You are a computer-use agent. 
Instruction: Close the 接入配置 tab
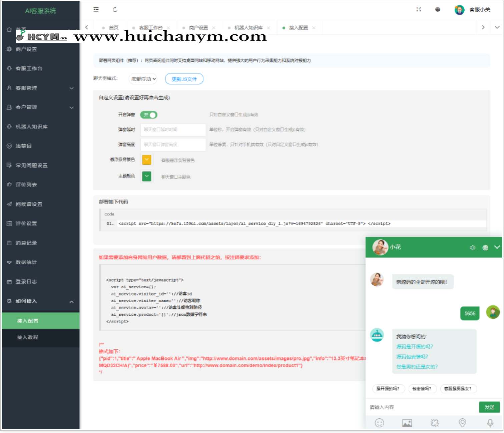click(x=314, y=28)
